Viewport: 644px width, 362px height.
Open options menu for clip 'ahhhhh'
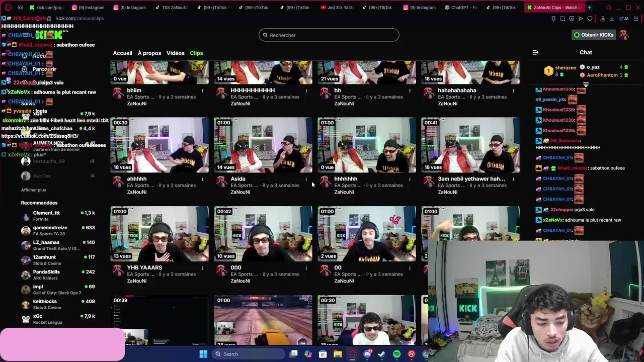(202, 179)
